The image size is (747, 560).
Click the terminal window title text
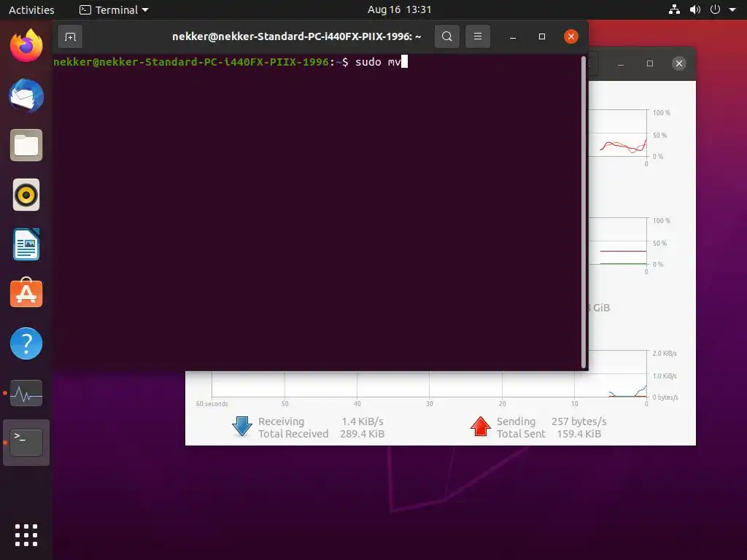pyautogui.click(x=297, y=36)
